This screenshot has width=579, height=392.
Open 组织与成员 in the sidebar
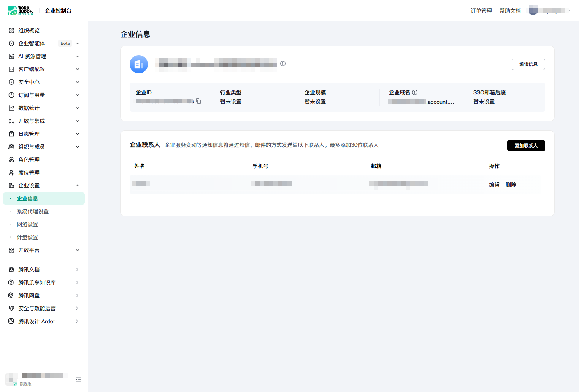point(44,147)
